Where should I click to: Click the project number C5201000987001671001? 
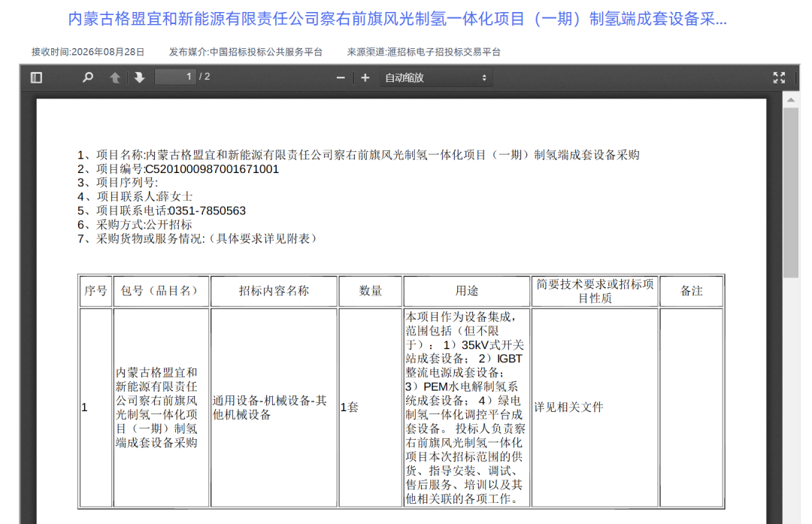[212, 169]
